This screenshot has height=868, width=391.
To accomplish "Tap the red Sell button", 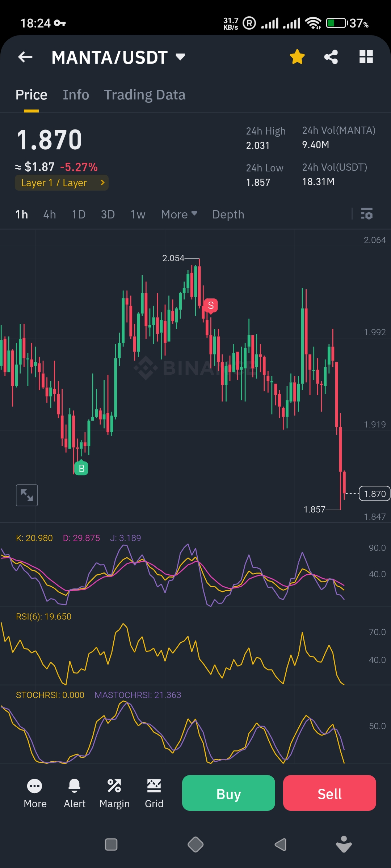I will 329,793.
